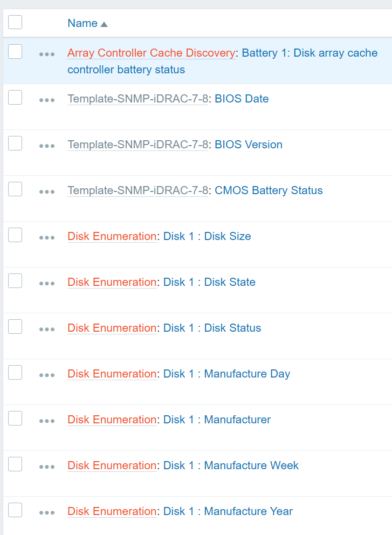Open the CMOS Battery Status item
The image size is (392, 535).
coord(269,190)
